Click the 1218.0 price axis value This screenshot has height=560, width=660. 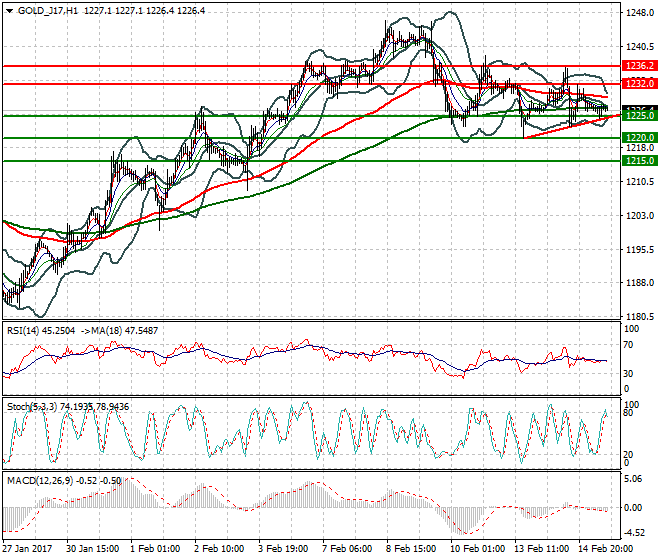point(640,148)
